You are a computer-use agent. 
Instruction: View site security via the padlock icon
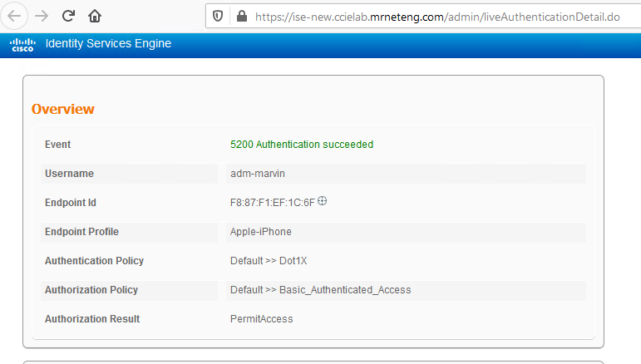242,16
